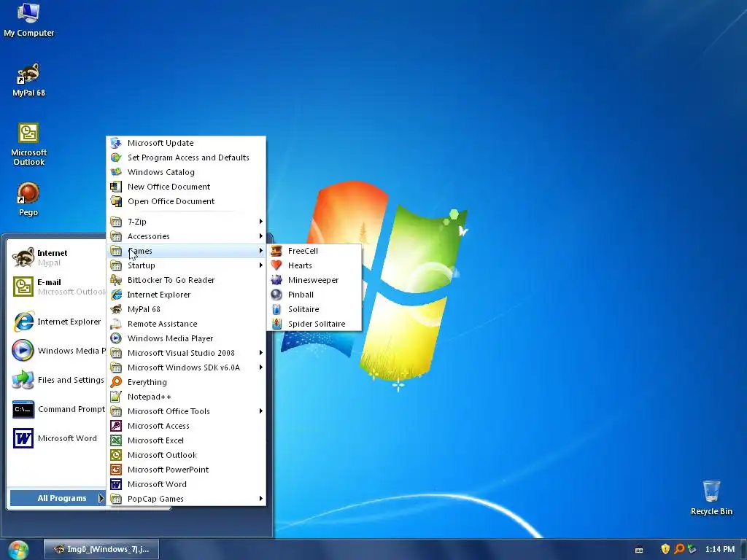Select the MyPal 68 desktop shortcut

[28, 80]
